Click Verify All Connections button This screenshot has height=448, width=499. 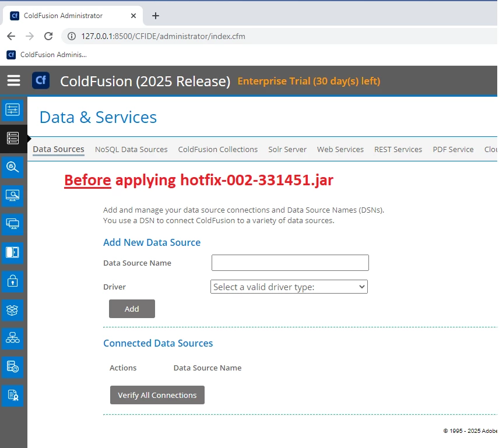pyautogui.click(x=157, y=395)
